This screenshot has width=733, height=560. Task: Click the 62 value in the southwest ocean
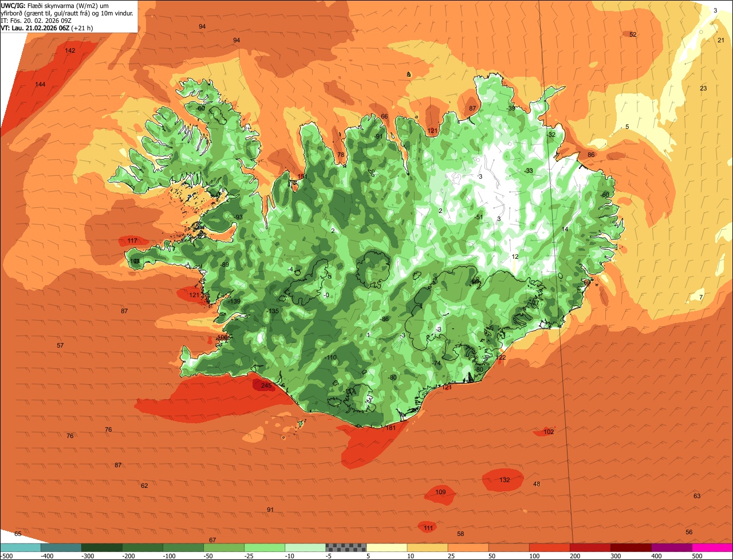click(144, 486)
